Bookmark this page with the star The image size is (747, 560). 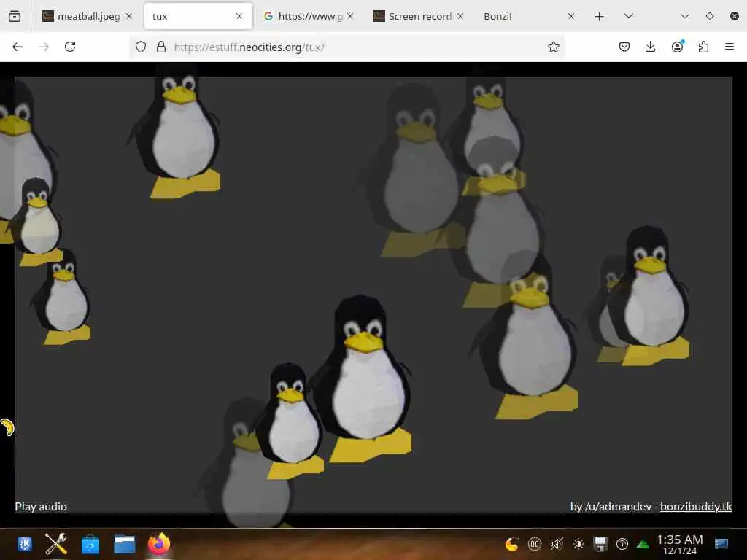(x=553, y=47)
